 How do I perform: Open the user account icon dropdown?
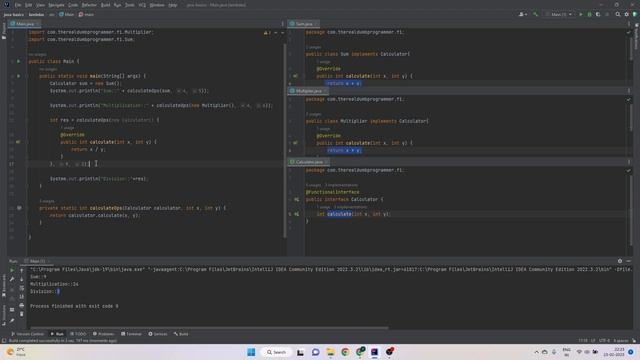(522, 14)
